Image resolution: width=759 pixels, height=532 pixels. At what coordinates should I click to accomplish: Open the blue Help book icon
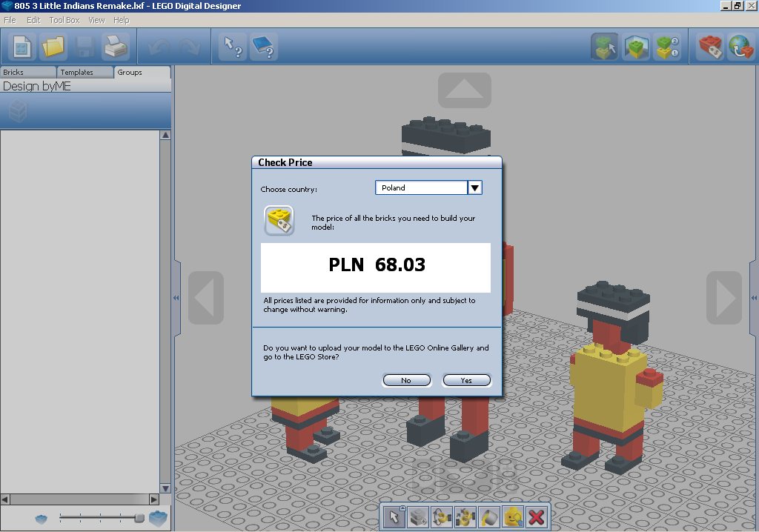click(264, 47)
